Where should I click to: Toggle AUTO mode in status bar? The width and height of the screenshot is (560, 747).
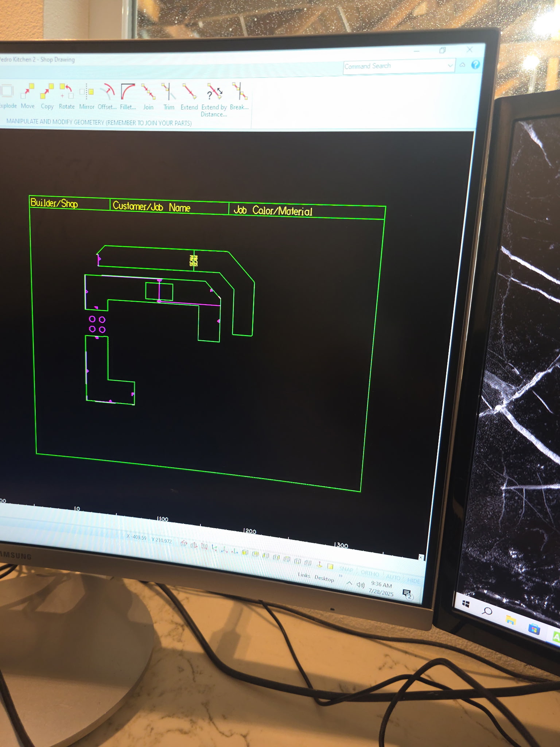click(393, 577)
